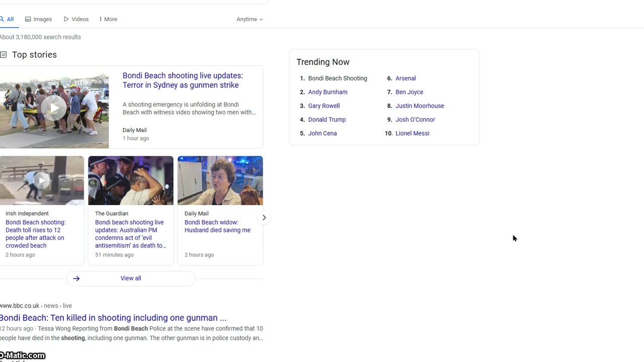Click next arrow in top stories carousel
This screenshot has width=644, height=362.
click(264, 218)
